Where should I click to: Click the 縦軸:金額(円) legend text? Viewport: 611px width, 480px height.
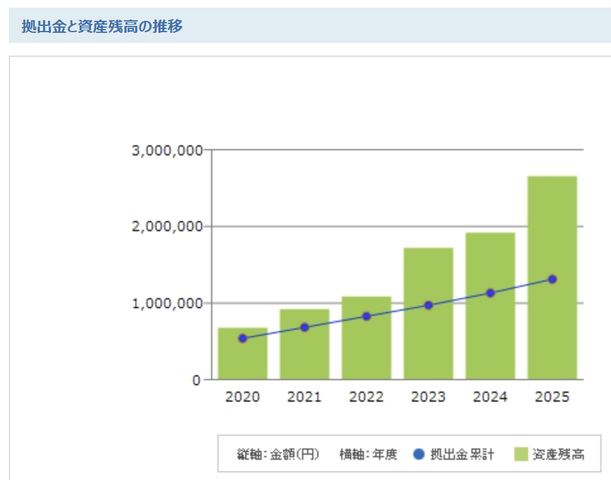coord(278,454)
